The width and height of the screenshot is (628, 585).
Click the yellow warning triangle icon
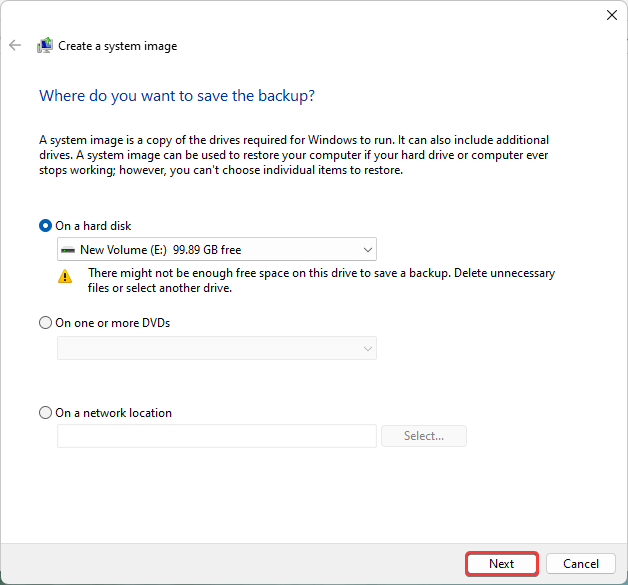coord(65,276)
